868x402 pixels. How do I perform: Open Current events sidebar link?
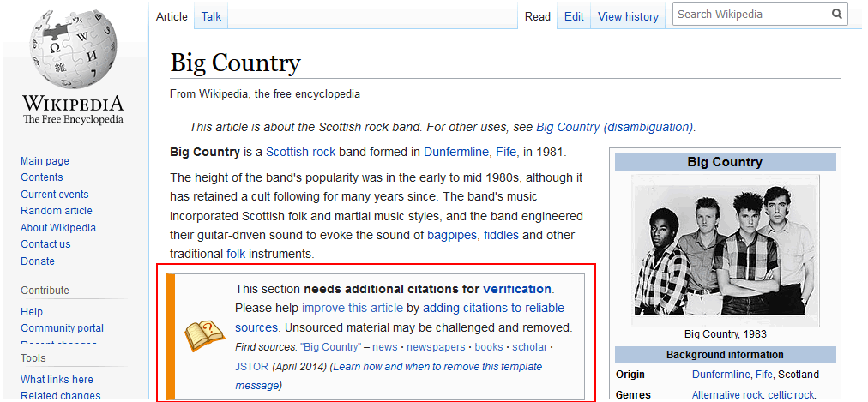point(55,195)
